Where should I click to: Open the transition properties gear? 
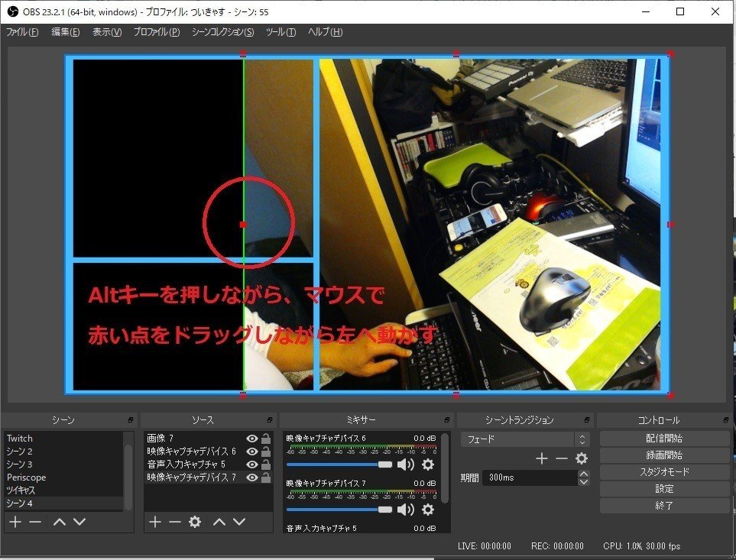pos(582,458)
